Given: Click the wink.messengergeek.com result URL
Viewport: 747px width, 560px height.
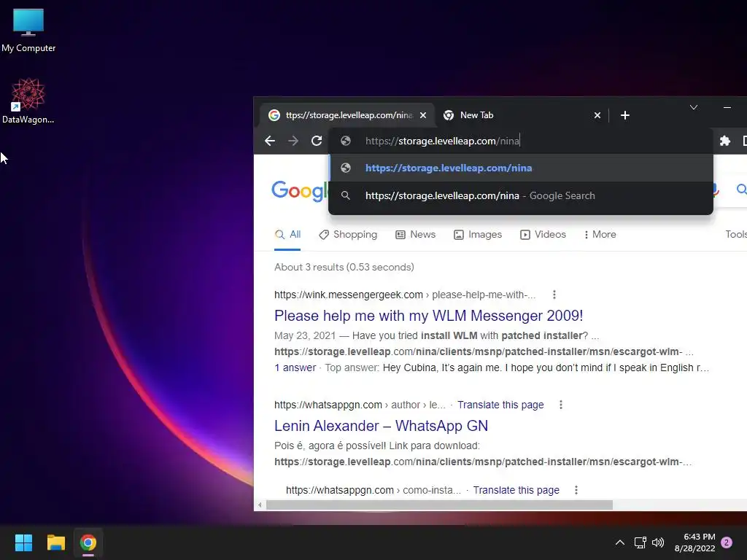Looking at the screenshot, I should [x=405, y=295].
